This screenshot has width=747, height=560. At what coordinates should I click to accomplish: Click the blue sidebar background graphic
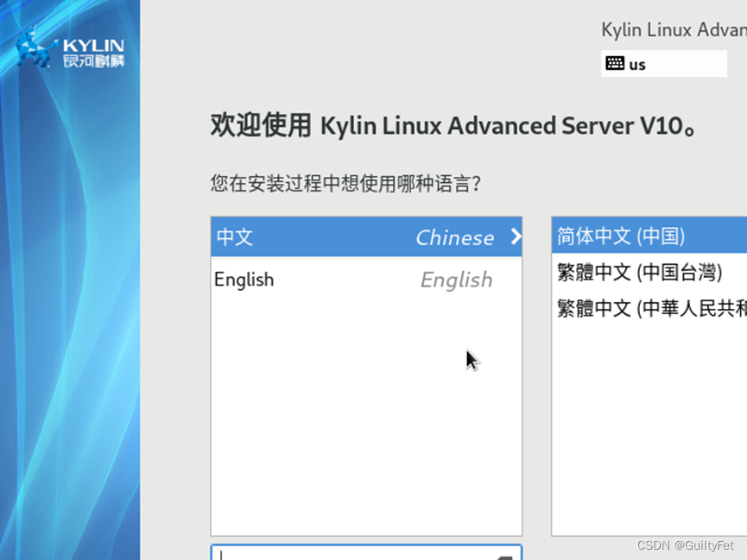(69, 345)
